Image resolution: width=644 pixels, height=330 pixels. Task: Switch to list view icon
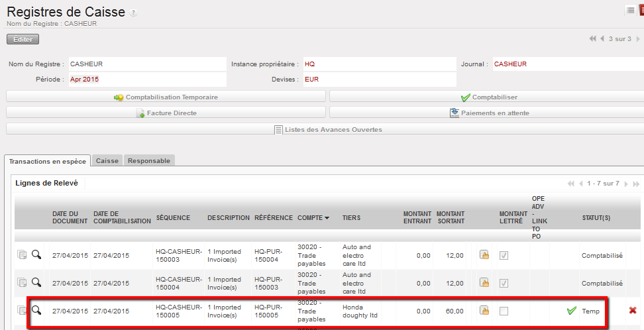[x=629, y=10]
